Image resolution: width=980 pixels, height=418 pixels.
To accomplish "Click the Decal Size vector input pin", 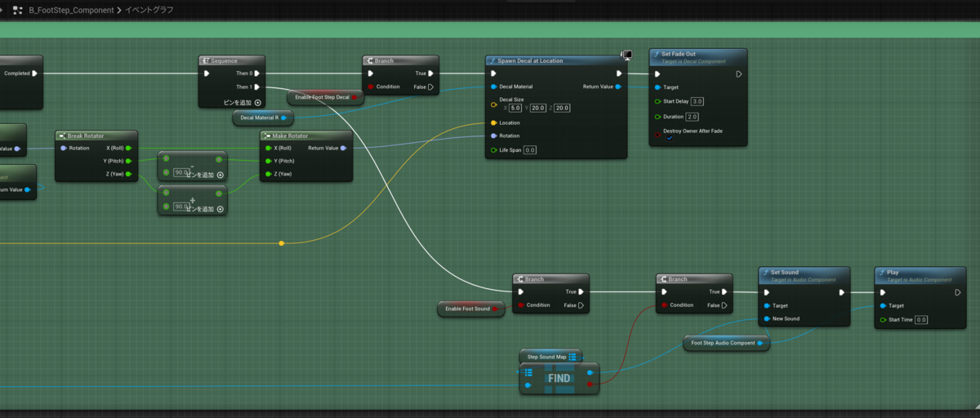I will point(493,104).
